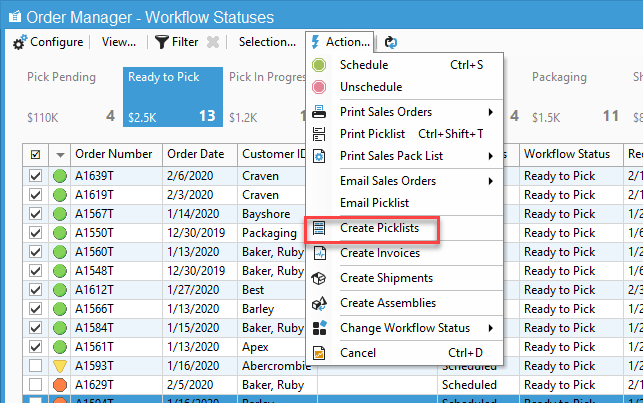Open the View... dropdown menu
Screen dimensions: 643x403
click(119, 42)
